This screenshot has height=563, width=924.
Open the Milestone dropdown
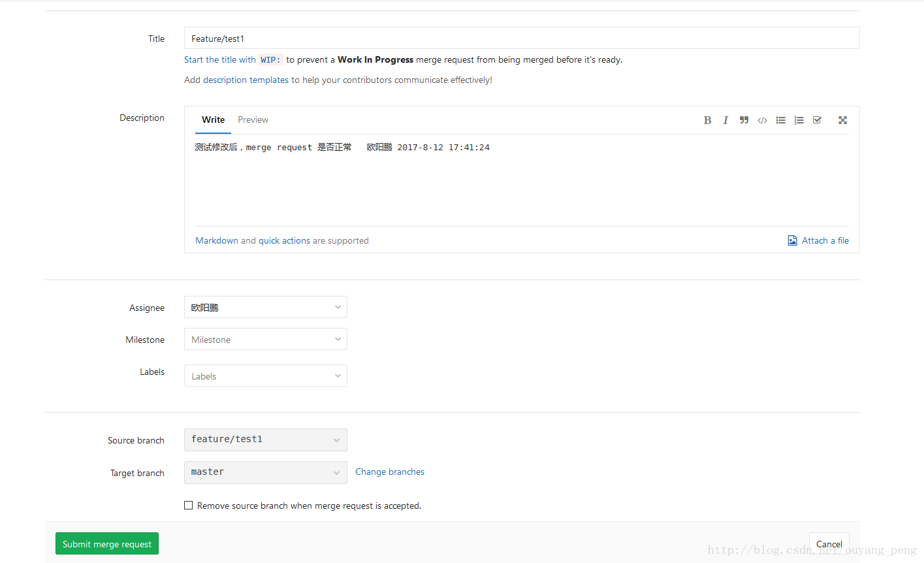(266, 339)
